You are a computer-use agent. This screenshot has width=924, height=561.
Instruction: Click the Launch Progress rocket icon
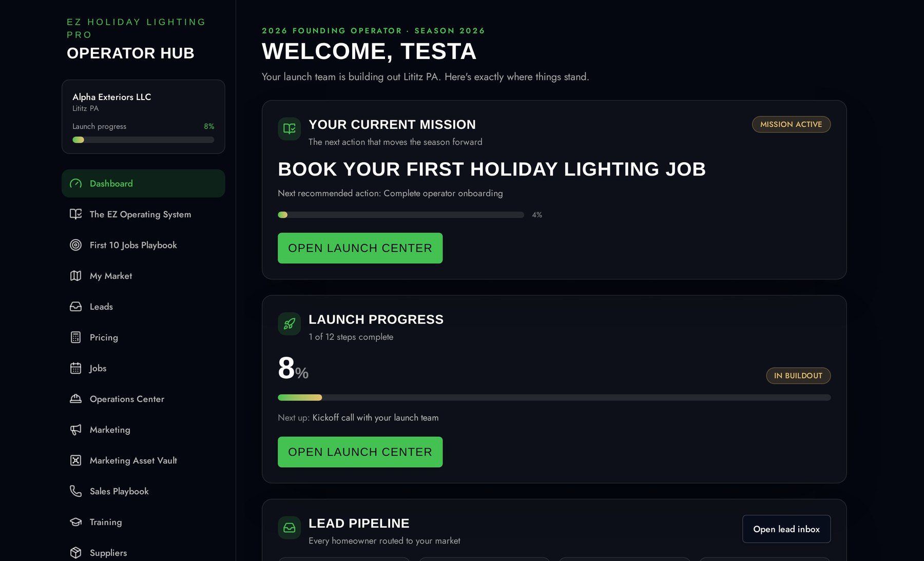[290, 324]
